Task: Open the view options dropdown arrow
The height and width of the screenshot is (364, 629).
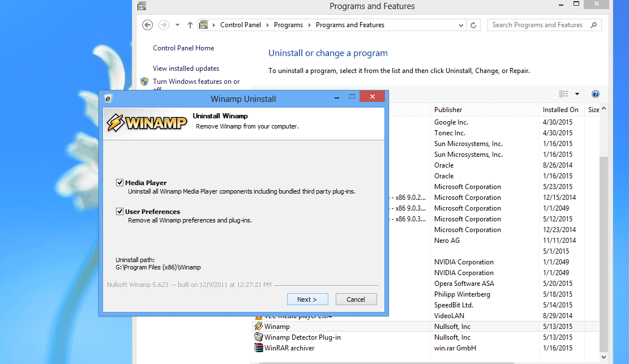Action: 577,93
